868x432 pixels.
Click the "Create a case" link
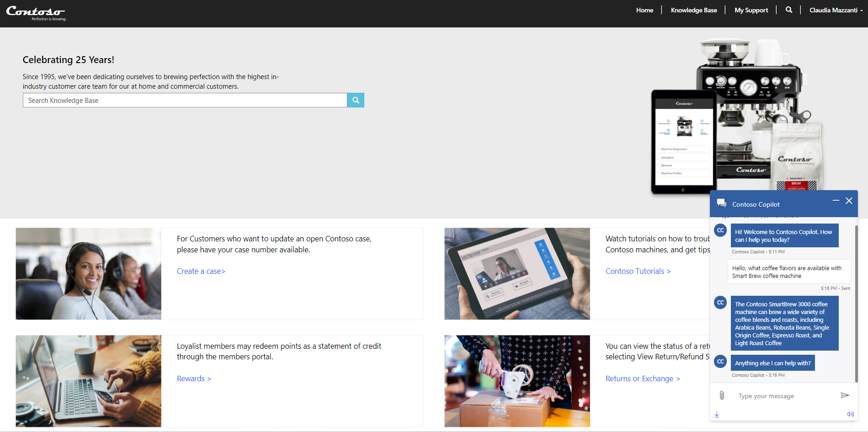pos(201,271)
